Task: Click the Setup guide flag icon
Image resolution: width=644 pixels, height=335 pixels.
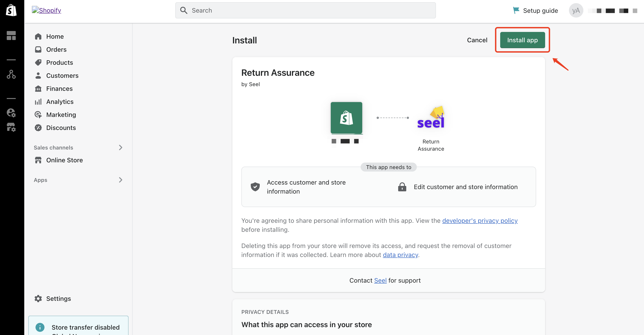Action: (x=516, y=10)
